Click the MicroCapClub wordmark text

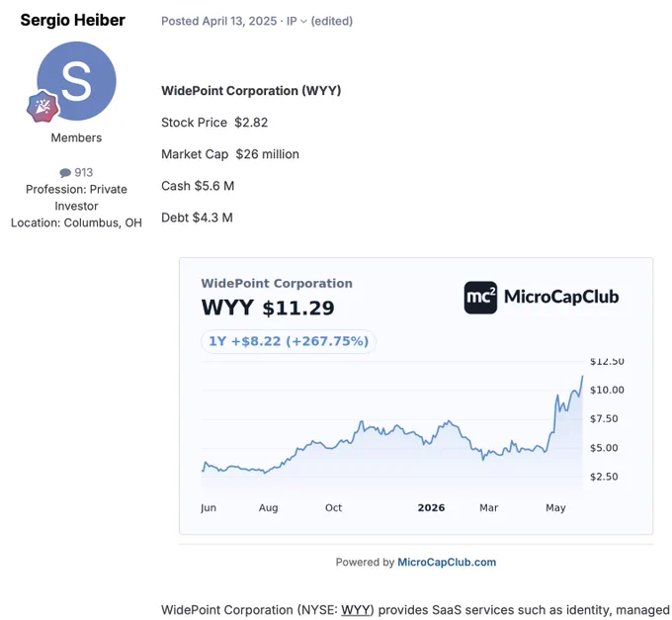[561, 297]
